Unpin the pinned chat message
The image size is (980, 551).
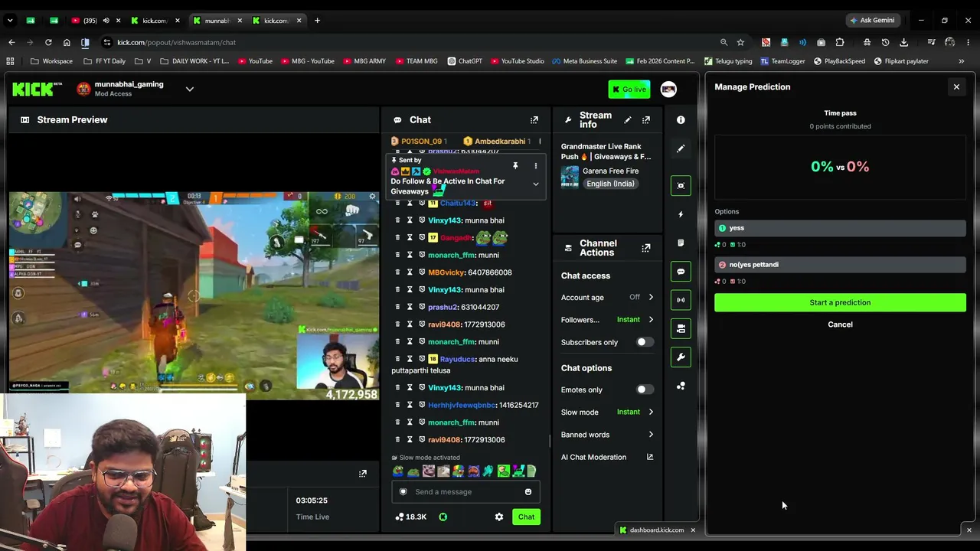tap(515, 166)
